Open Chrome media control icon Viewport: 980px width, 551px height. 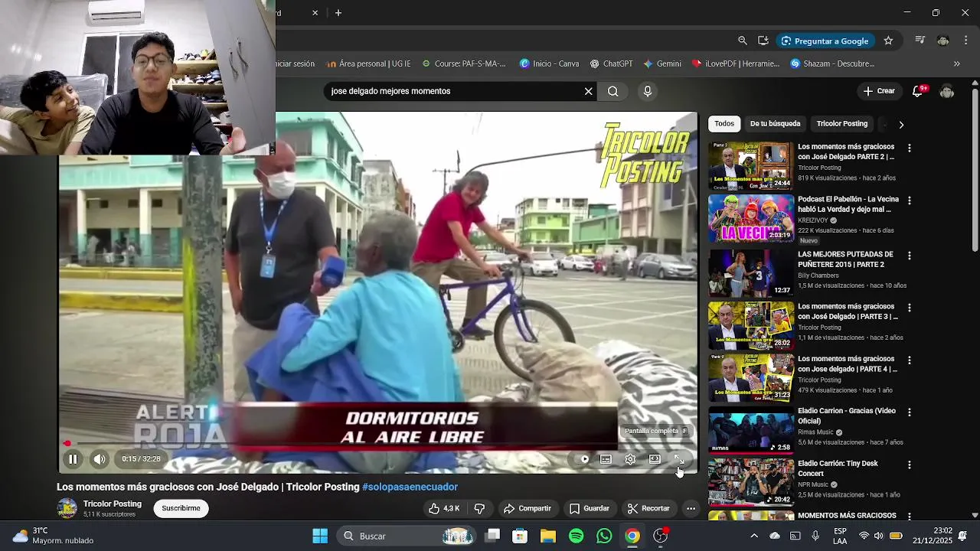(920, 41)
